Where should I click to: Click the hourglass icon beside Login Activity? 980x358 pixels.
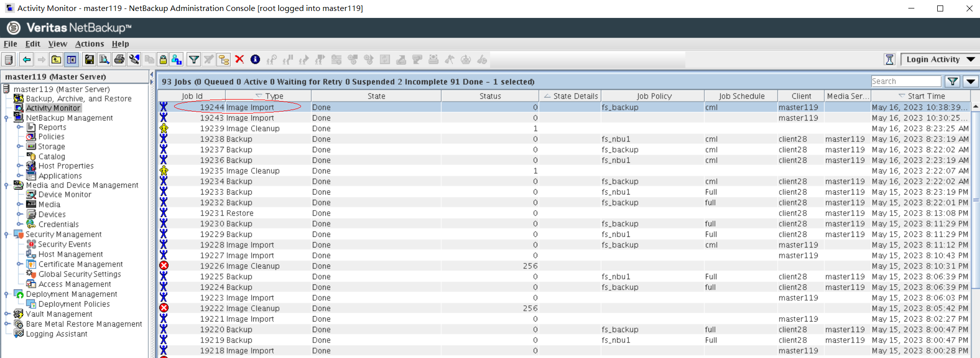click(x=889, y=60)
